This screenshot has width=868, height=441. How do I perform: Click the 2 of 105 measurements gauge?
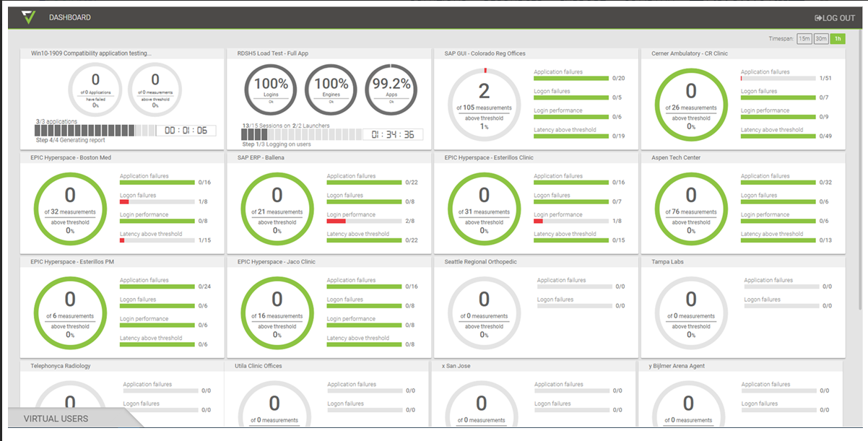pos(484,103)
